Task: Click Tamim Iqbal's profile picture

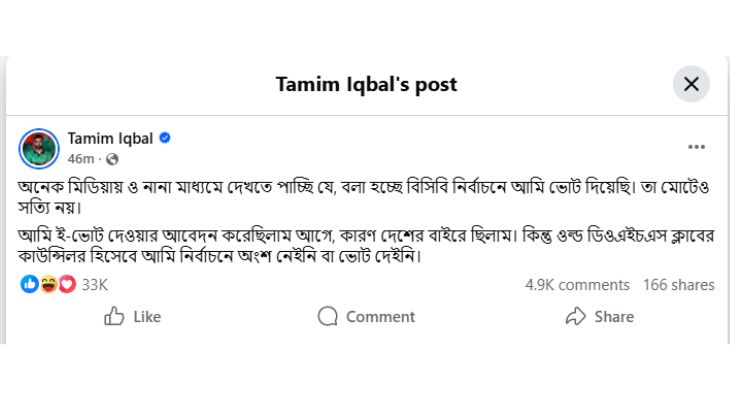Action: tap(39, 148)
